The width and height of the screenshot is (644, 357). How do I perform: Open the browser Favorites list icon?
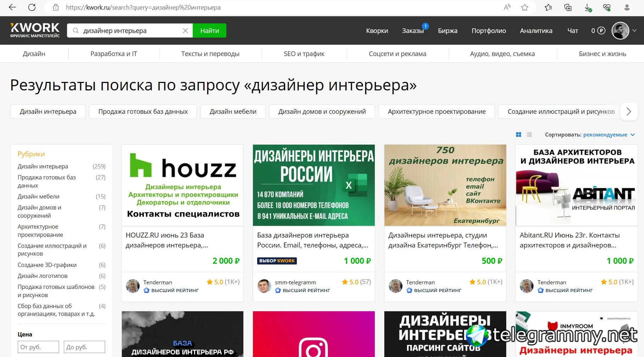pos(548,7)
